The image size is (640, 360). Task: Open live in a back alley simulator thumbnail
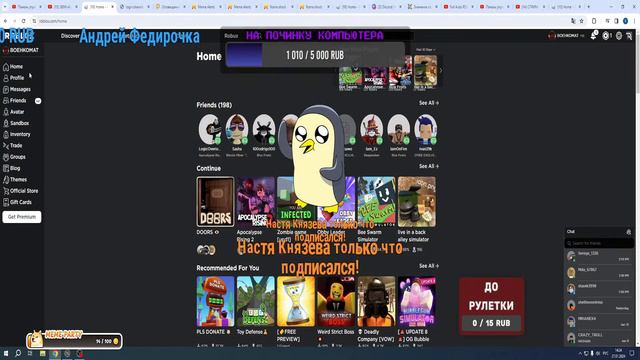[417, 202]
